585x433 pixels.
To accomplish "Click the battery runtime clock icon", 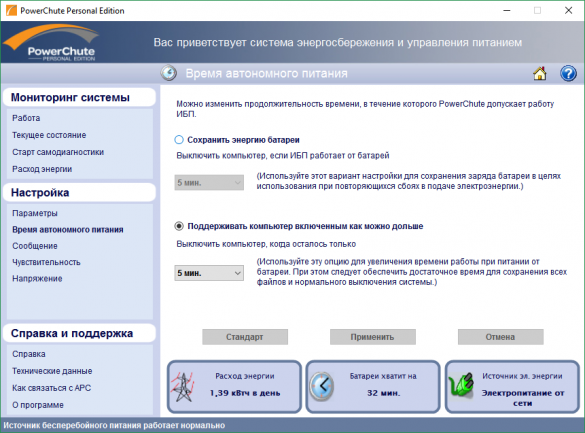I will (322, 386).
